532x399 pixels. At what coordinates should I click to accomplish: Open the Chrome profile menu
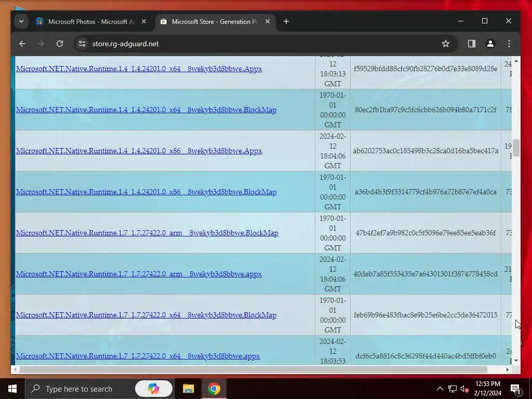tap(490, 44)
